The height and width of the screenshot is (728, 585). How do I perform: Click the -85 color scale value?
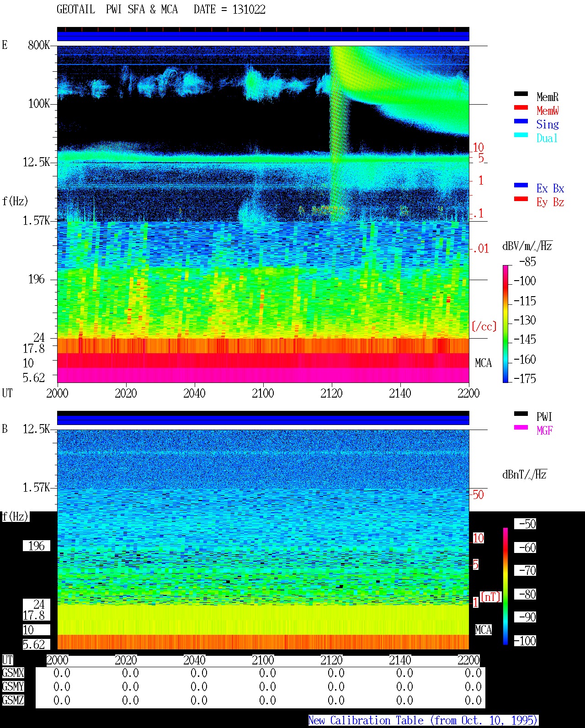527,262
